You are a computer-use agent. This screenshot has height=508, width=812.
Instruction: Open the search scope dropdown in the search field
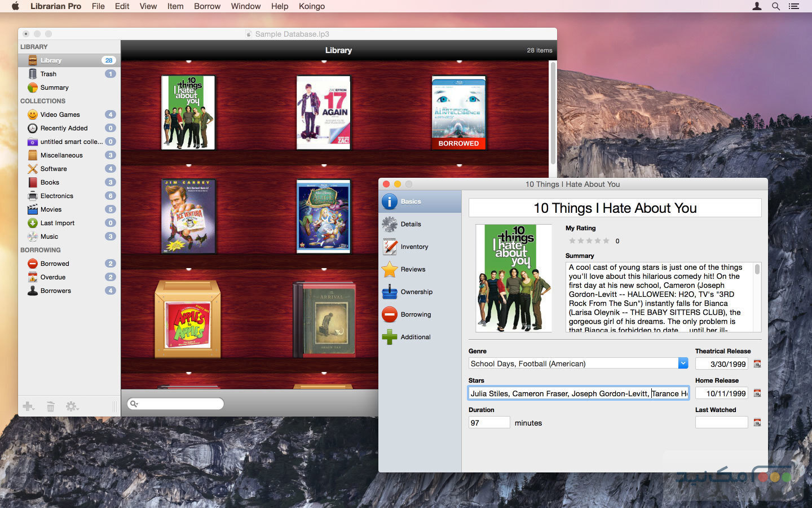click(134, 404)
